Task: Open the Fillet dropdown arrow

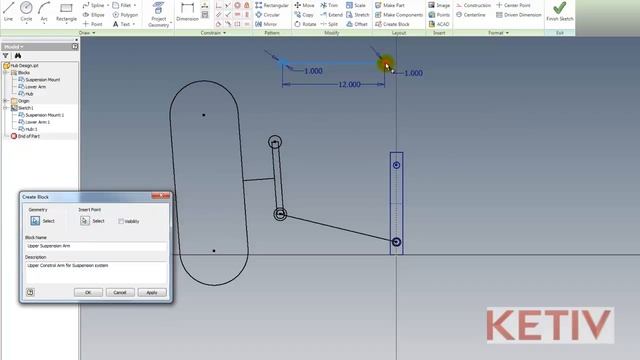Action: (x=135, y=5)
